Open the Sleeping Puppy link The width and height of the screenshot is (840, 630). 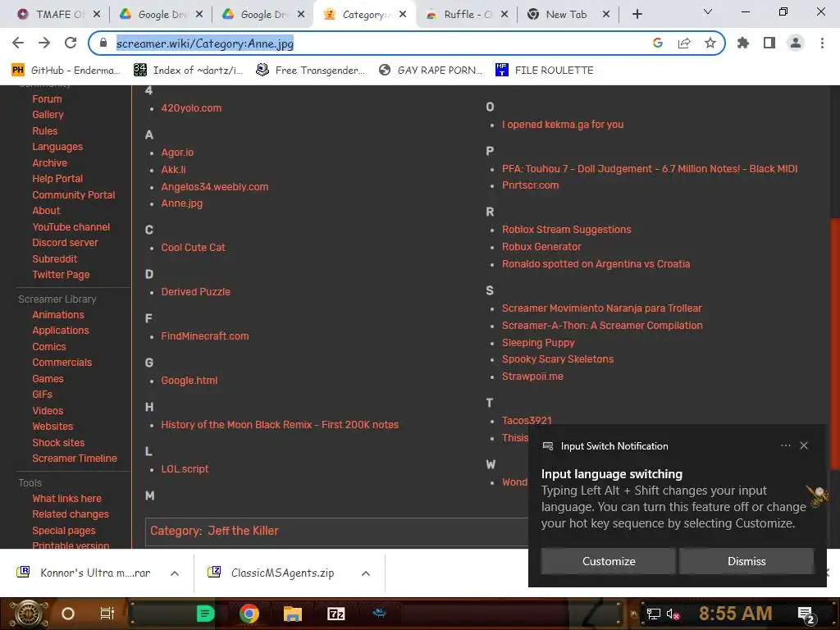pos(538,342)
